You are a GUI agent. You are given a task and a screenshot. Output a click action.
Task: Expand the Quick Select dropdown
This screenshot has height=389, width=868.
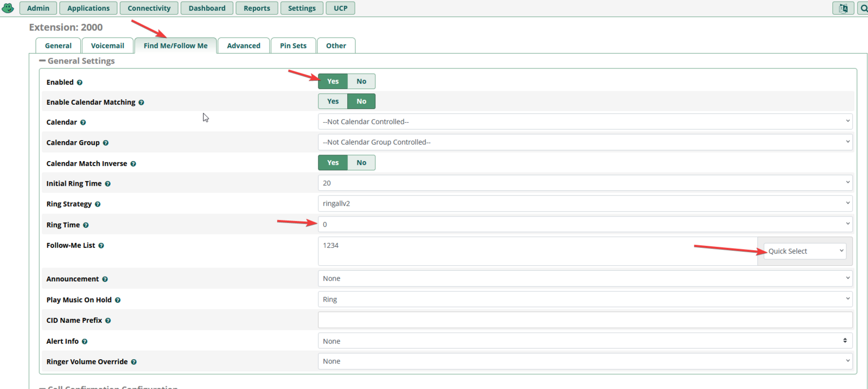805,251
